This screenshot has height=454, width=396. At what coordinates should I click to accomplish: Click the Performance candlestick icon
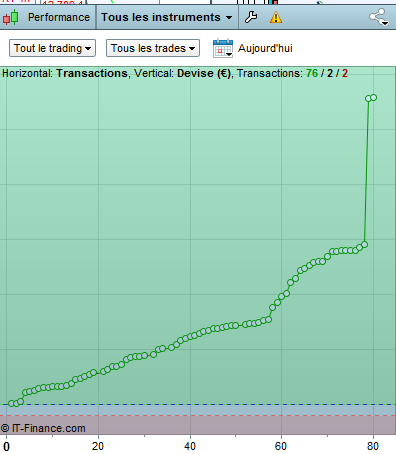point(11,17)
